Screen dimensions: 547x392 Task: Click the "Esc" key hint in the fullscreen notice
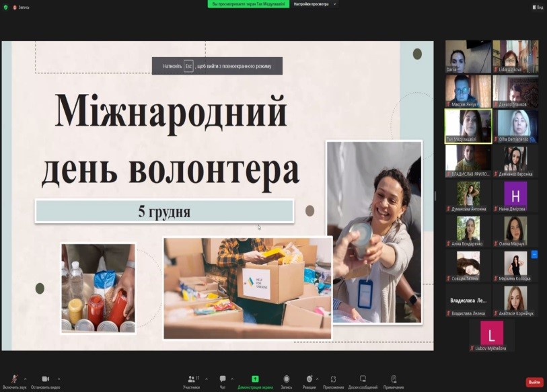click(x=189, y=66)
